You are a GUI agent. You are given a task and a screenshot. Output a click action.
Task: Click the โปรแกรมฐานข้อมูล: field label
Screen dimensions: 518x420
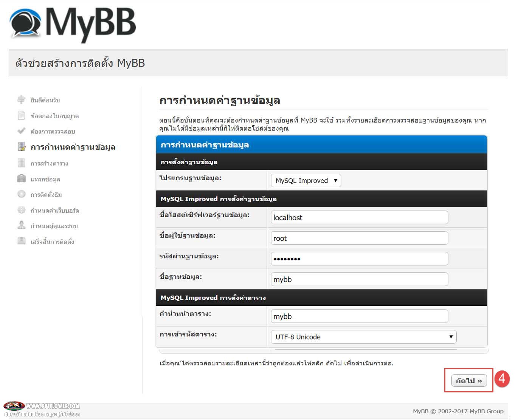tap(191, 178)
